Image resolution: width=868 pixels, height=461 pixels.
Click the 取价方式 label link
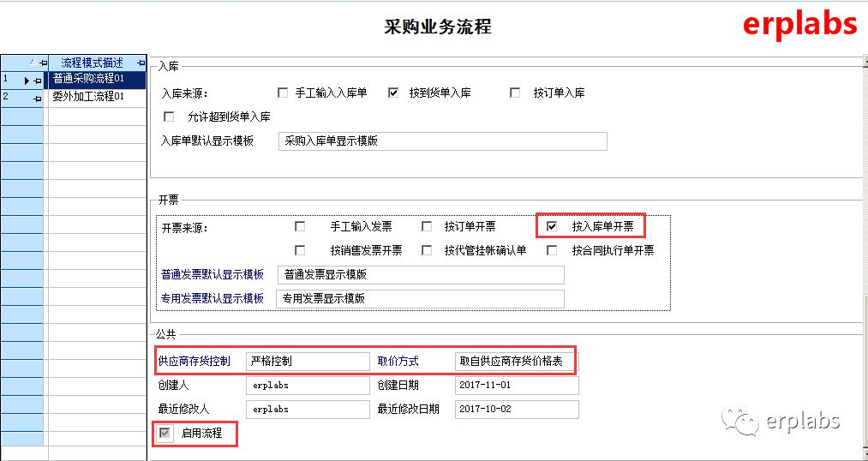click(x=398, y=362)
